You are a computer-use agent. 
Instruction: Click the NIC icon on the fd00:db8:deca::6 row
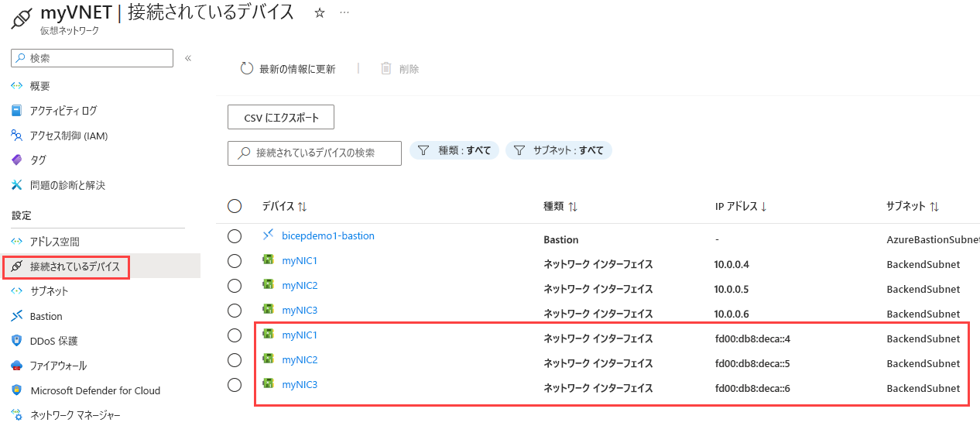[x=269, y=383]
